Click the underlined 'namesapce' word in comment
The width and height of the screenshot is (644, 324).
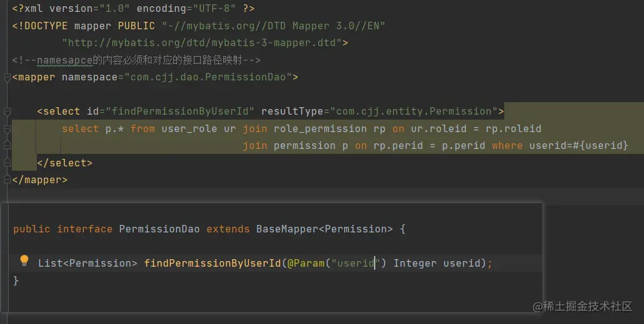pos(64,60)
